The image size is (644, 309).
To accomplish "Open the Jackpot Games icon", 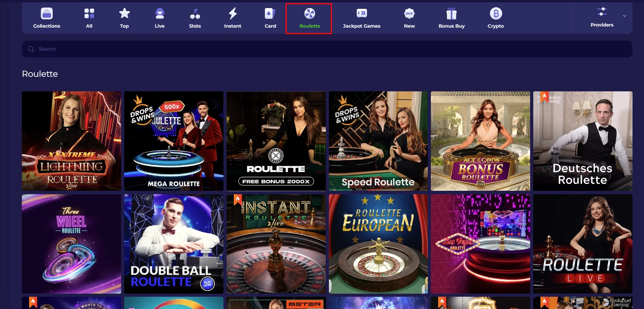I will (361, 13).
